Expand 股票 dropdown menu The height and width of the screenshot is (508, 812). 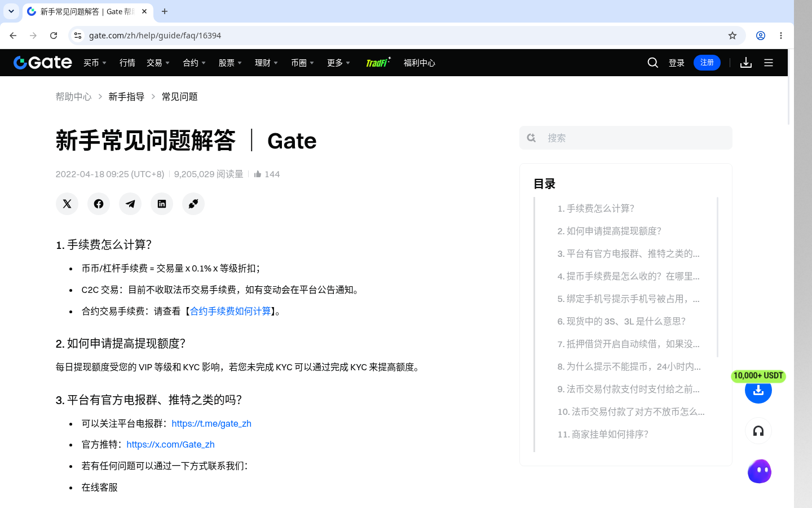coord(230,63)
